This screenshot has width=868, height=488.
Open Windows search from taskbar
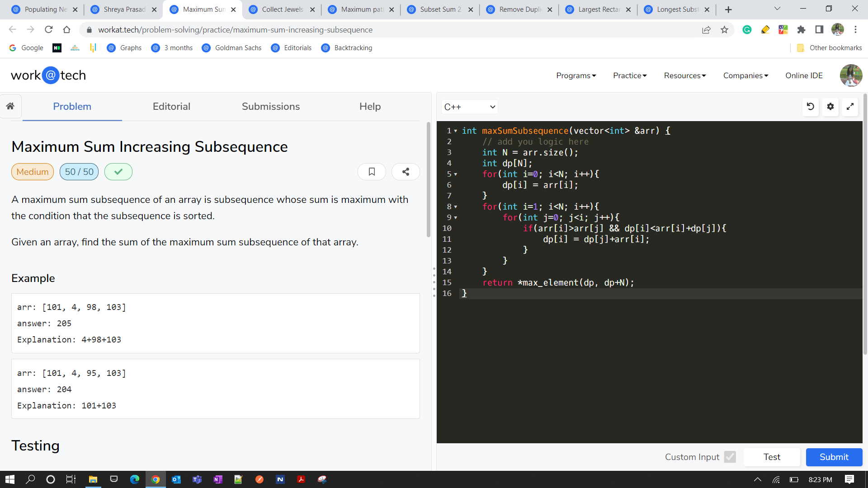30,479
